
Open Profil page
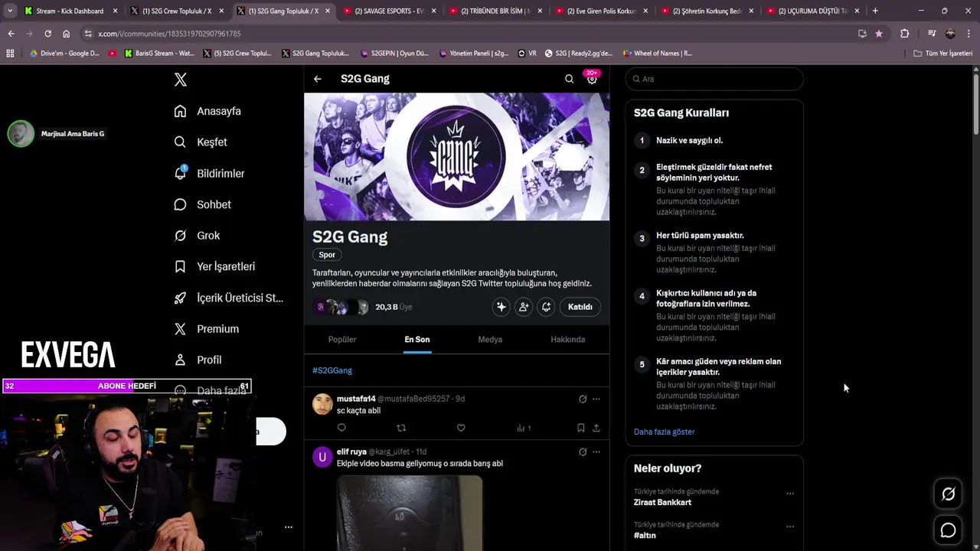(x=198, y=360)
